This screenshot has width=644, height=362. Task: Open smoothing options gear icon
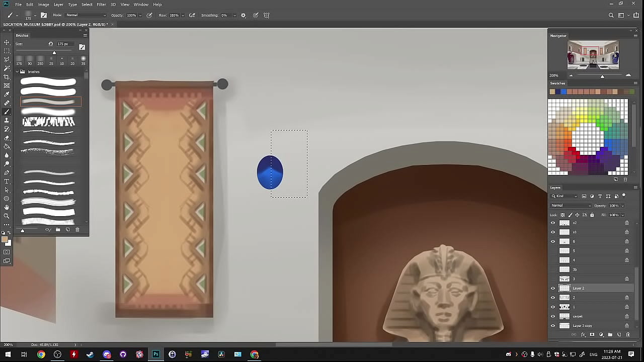coord(244,16)
